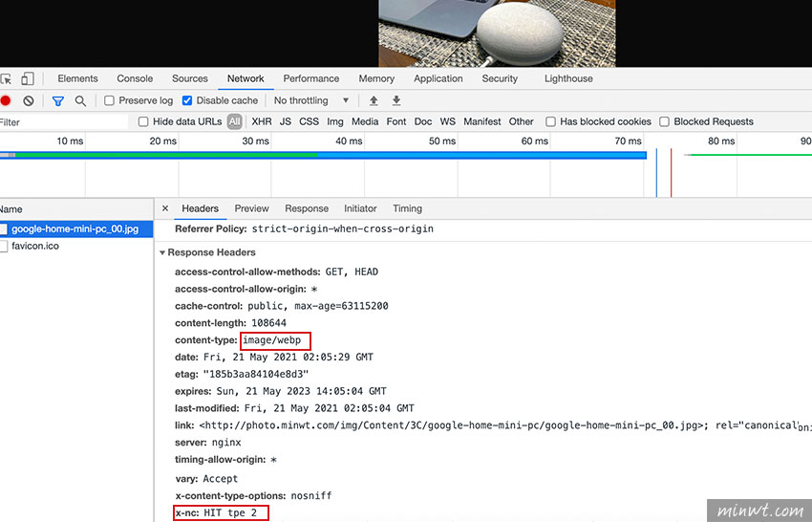The width and height of the screenshot is (812, 522).
Task: Clear the network log
Action: [29, 100]
